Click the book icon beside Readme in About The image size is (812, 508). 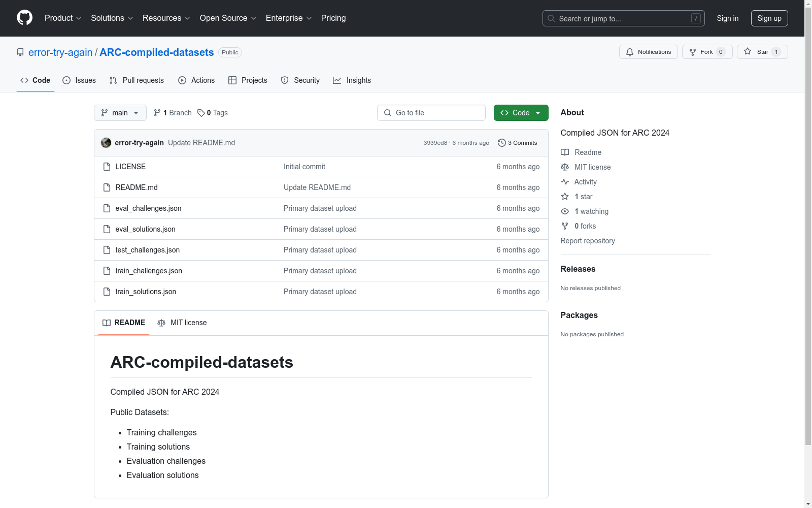tap(565, 152)
